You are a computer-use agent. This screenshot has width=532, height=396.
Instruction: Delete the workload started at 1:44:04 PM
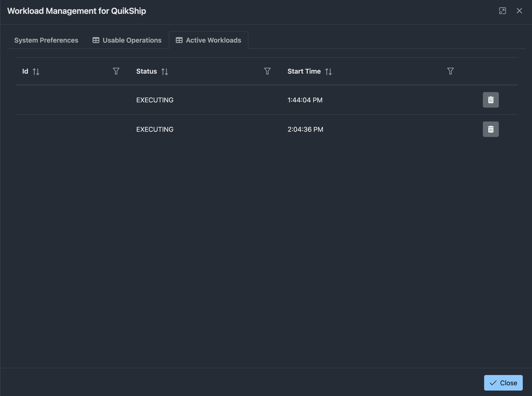490,100
